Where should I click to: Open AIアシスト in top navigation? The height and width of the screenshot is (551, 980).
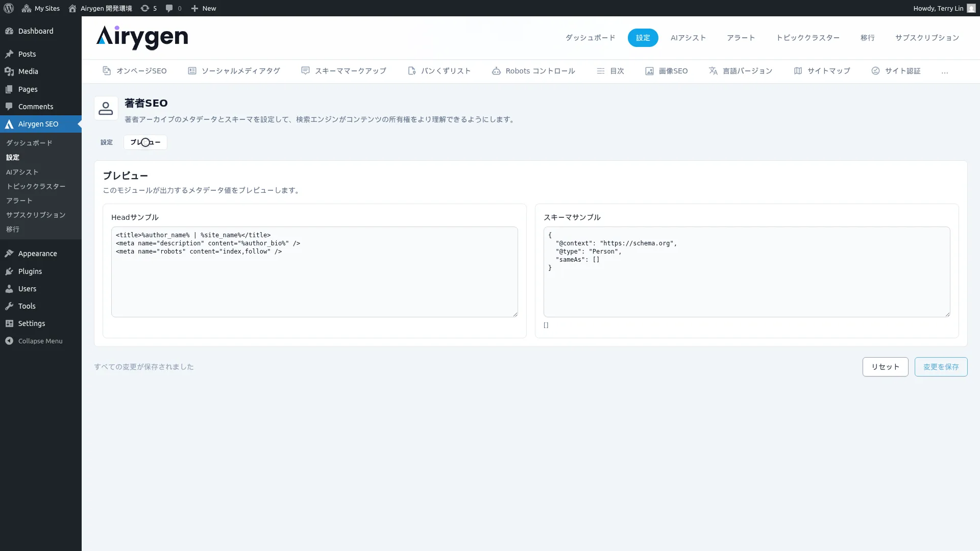pyautogui.click(x=688, y=38)
